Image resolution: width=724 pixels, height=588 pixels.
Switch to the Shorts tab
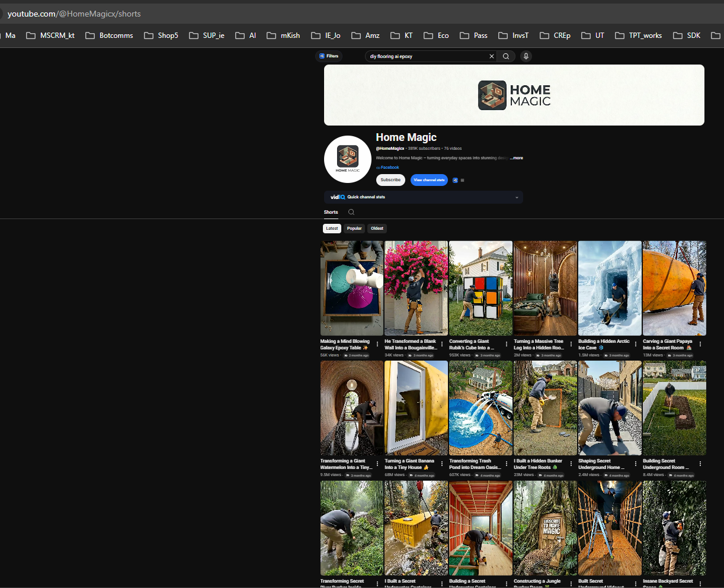[331, 212]
